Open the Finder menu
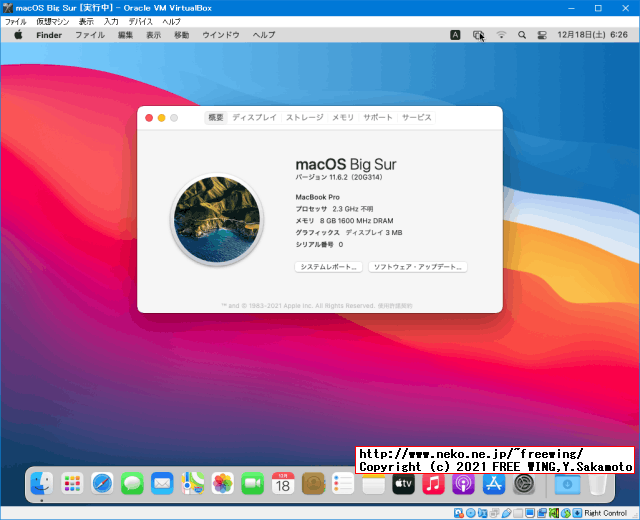 click(x=49, y=35)
